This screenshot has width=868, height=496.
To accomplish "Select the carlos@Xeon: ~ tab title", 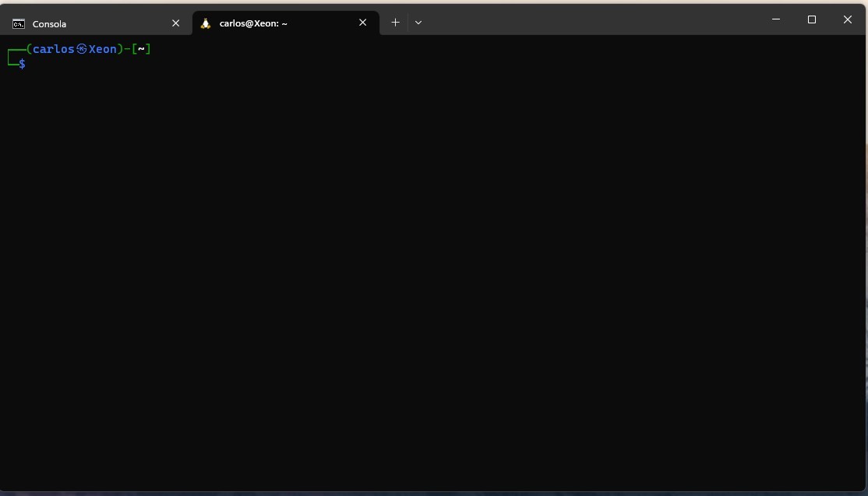I will 253,23.
